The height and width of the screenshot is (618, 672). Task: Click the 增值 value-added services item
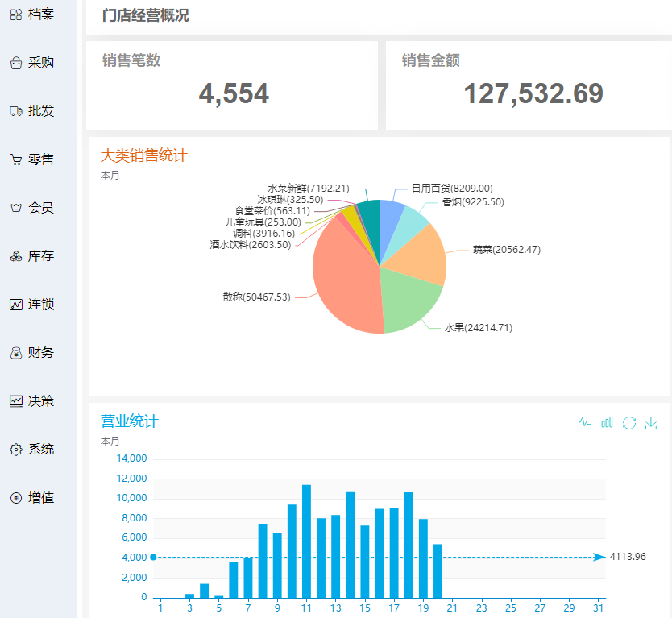pos(32,498)
